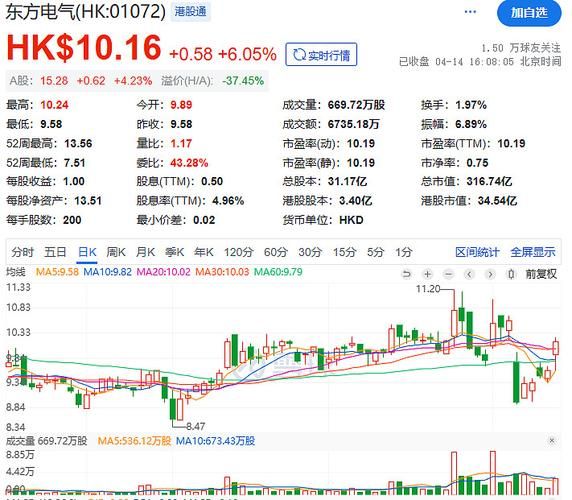
Task: Select the 15分 chart tab
Action: pos(344,252)
